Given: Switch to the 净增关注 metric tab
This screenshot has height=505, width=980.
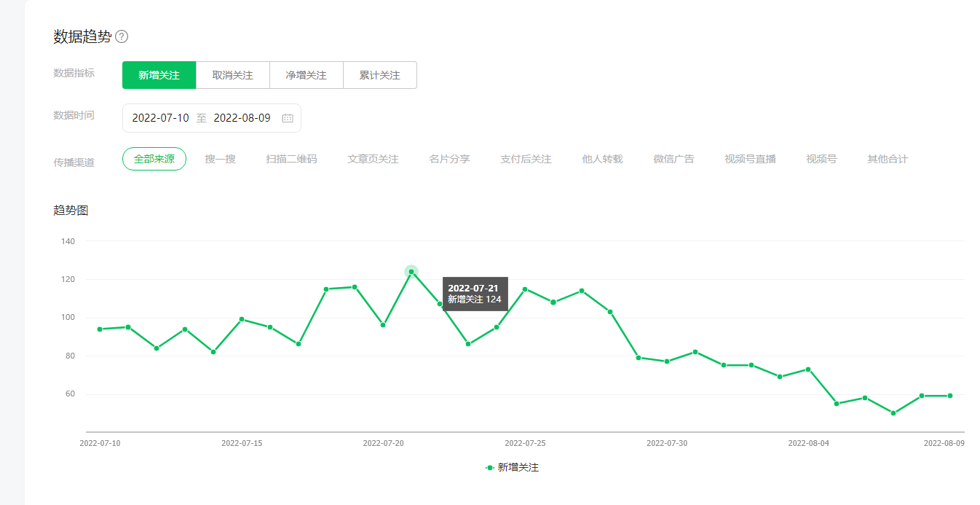Looking at the screenshot, I should 306,75.
